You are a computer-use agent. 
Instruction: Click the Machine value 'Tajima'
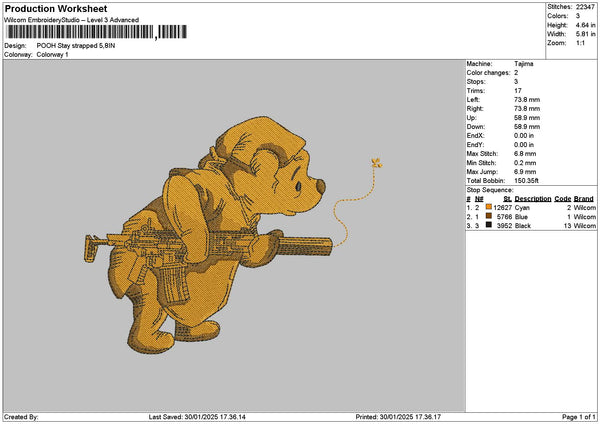click(x=523, y=64)
